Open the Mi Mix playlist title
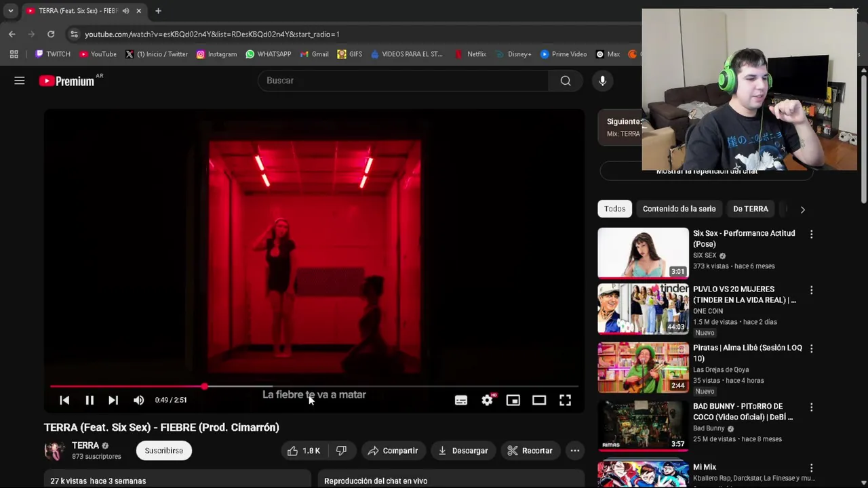868x488 pixels. coord(705,467)
